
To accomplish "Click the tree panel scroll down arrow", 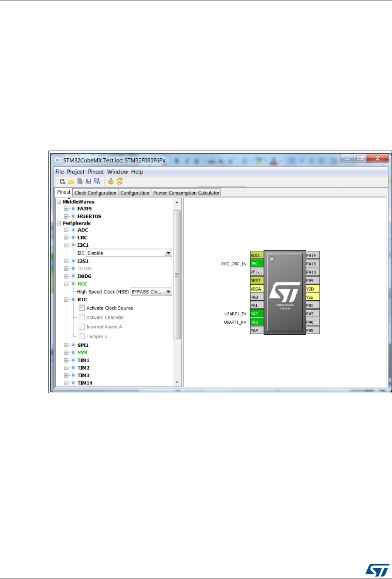I will [x=178, y=382].
